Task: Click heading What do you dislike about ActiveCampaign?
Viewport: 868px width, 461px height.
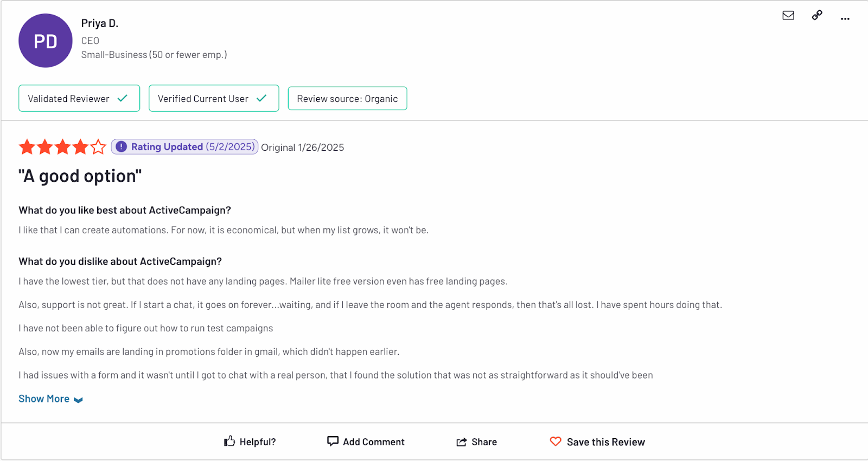Action: (120, 261)
